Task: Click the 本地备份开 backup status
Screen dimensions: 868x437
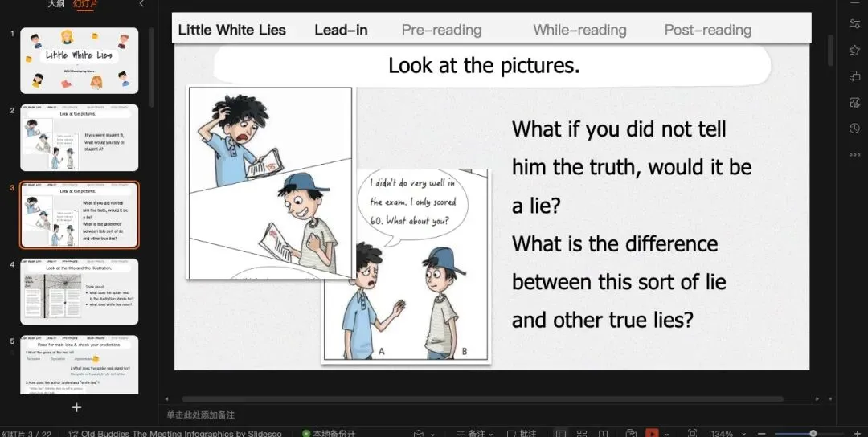Action: [x=329, y=434]
